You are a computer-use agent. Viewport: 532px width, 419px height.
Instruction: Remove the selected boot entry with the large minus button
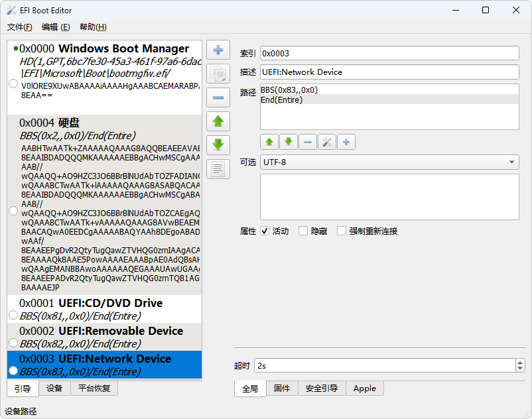[x=218, y=97]
